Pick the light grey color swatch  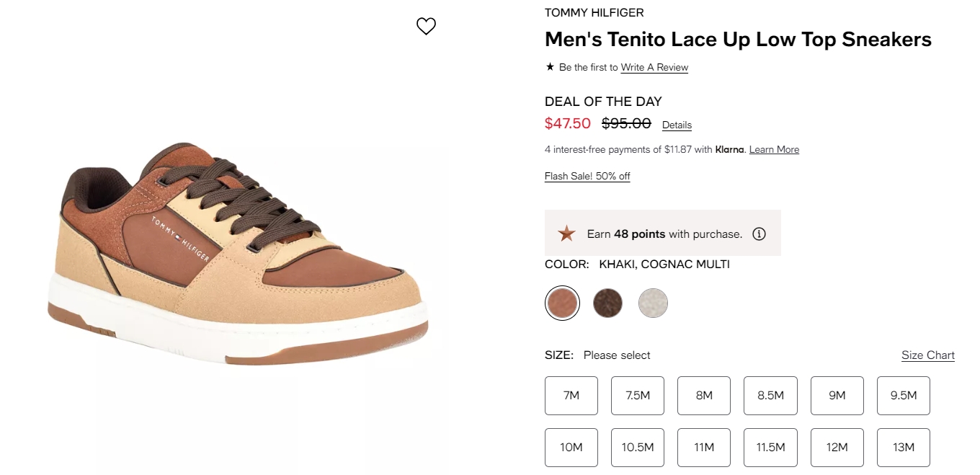point(653,303)
